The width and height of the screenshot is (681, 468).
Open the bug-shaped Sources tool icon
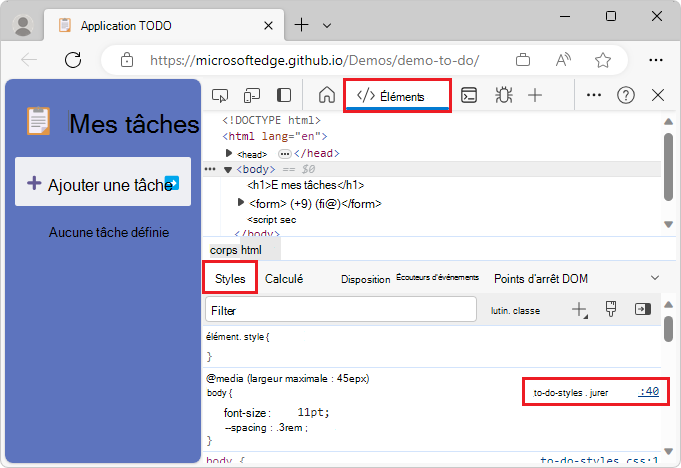(x=504, y=95)
